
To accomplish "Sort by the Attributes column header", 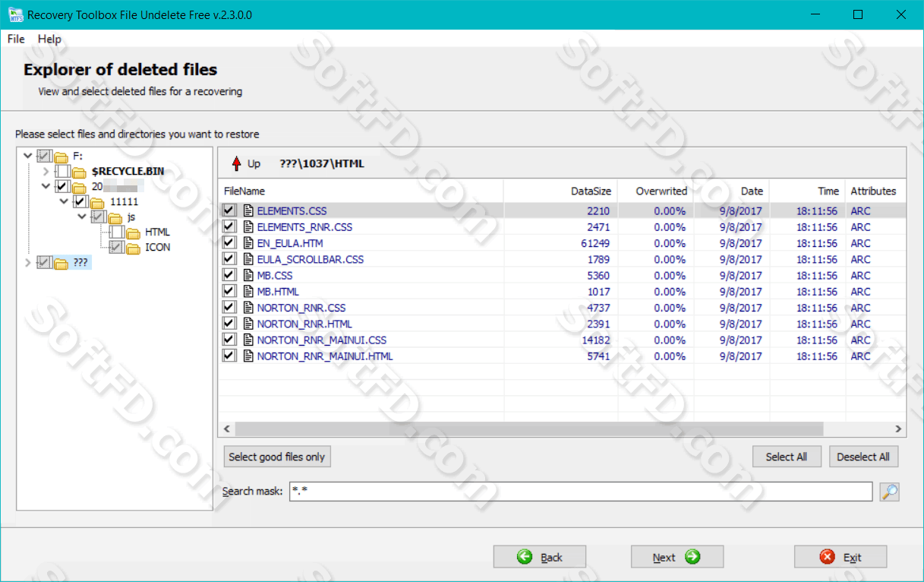I will click(x=875, y=191).
